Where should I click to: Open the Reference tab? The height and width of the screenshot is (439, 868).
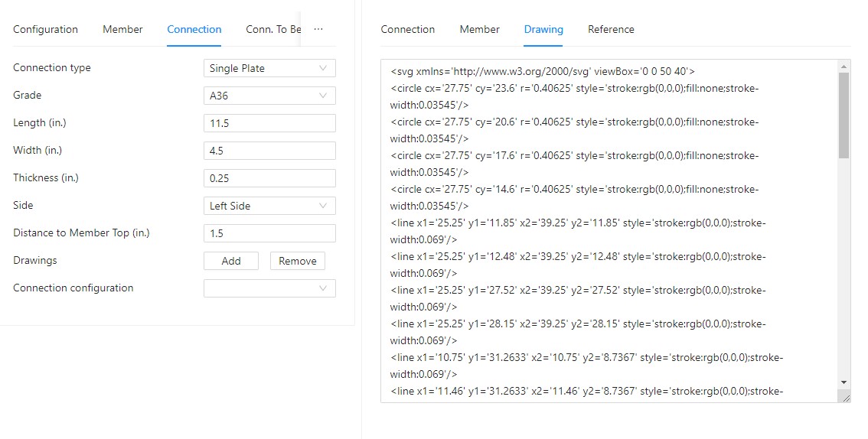coord(611,29)
